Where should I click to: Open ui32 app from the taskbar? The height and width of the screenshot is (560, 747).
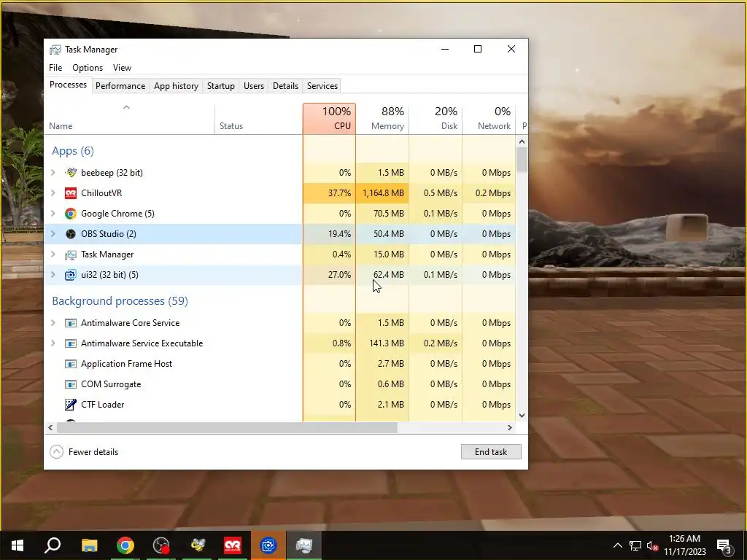click(268, 545)
